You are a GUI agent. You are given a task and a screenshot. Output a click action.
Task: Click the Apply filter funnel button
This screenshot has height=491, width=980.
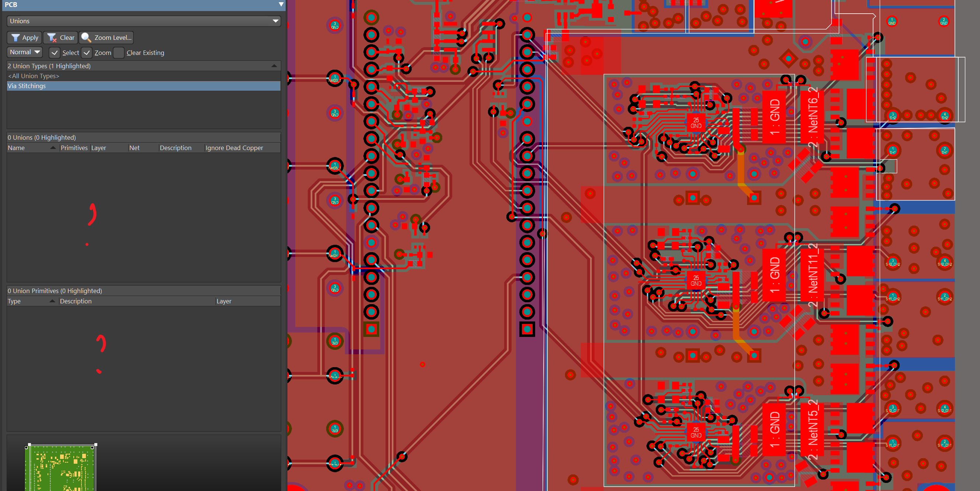[x=24, y=37]
